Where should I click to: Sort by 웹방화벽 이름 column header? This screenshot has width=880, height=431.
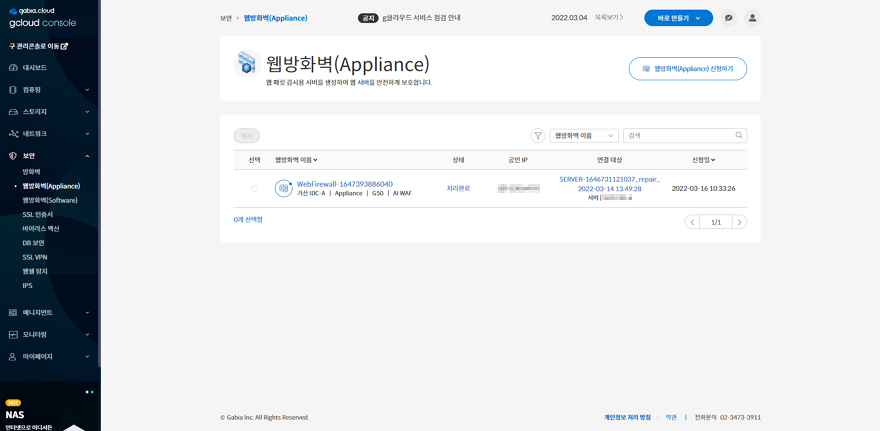[x=296, y=160]
